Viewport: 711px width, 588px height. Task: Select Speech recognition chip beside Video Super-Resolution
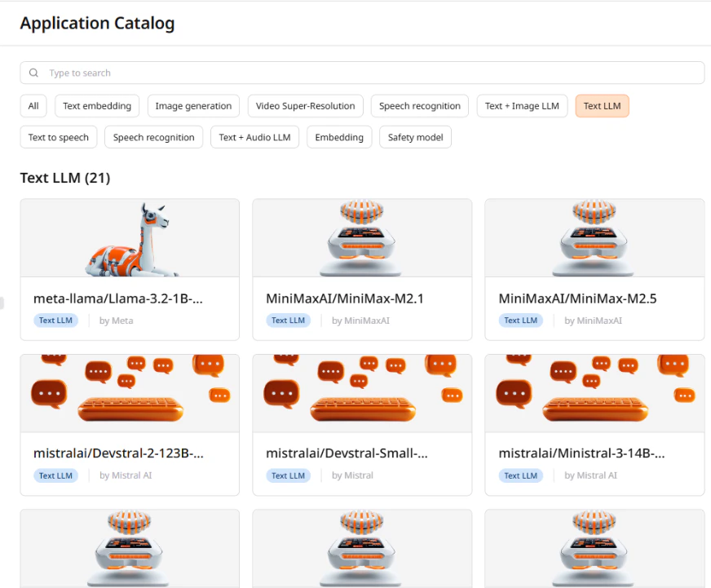(x=419, y=106)
